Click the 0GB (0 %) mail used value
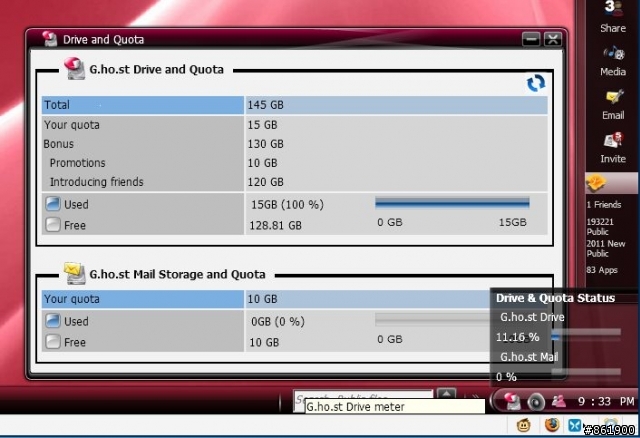The height and width of the screenshot is (438, 640). tap(278, 321)
